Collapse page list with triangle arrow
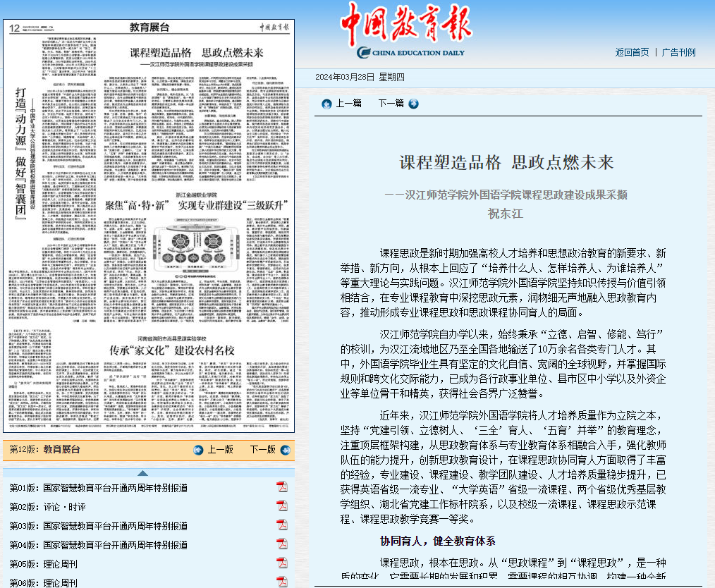 [x=142, y=472]
